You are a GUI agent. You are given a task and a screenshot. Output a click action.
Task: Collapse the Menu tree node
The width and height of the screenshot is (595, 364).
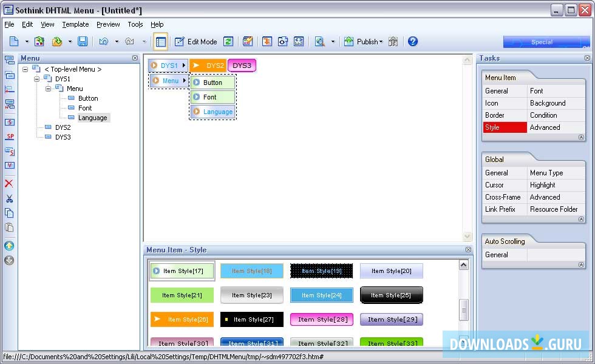click(49, 89)
